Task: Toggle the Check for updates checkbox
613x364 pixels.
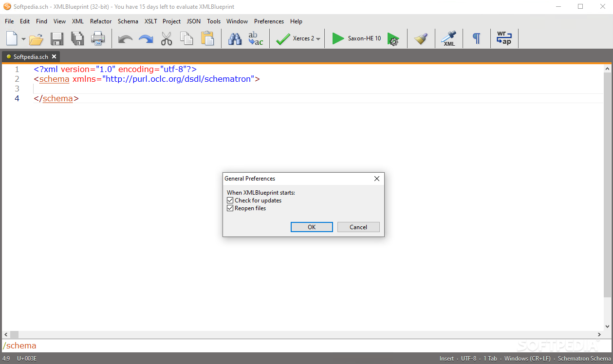Action: point(230,200)
